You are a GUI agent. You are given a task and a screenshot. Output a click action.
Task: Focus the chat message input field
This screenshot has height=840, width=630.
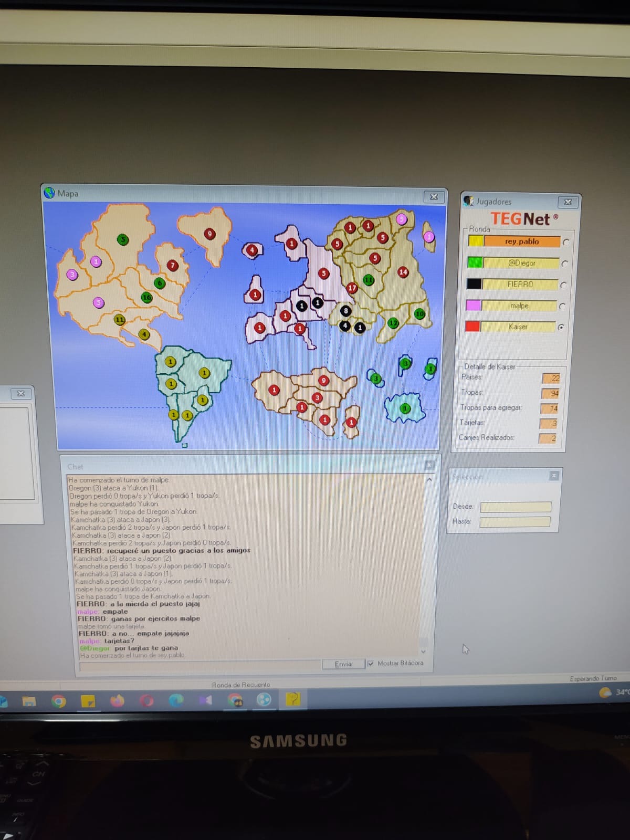tap(200, 666)
